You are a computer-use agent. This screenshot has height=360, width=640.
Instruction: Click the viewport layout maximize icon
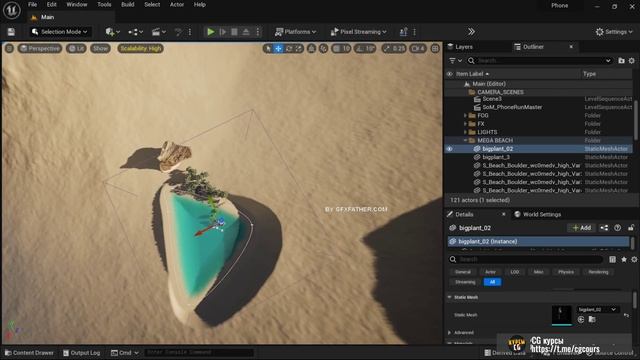[x=435, y=49]
